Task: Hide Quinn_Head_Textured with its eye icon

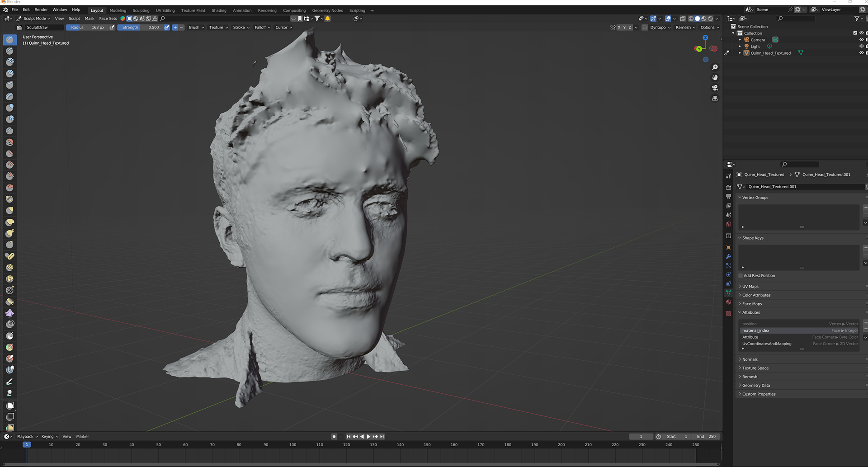Action: point(861,53)
